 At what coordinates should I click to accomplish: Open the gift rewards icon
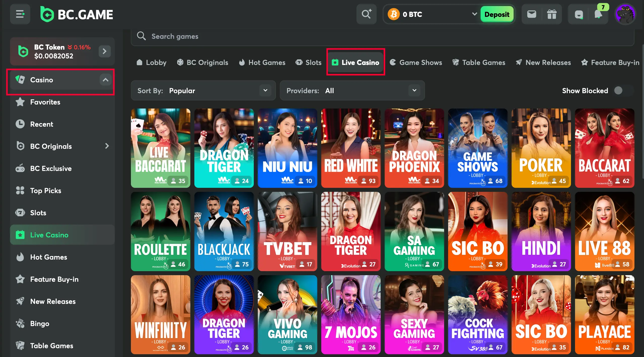pos(552,14)
